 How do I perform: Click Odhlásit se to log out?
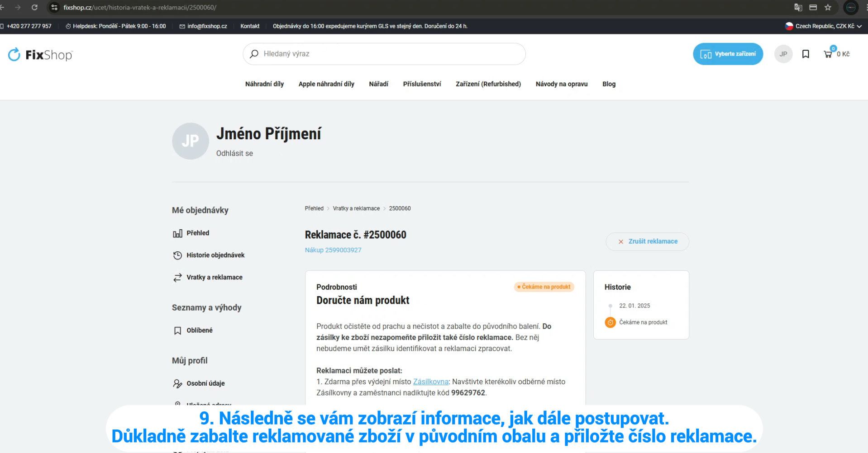[234, 153]
